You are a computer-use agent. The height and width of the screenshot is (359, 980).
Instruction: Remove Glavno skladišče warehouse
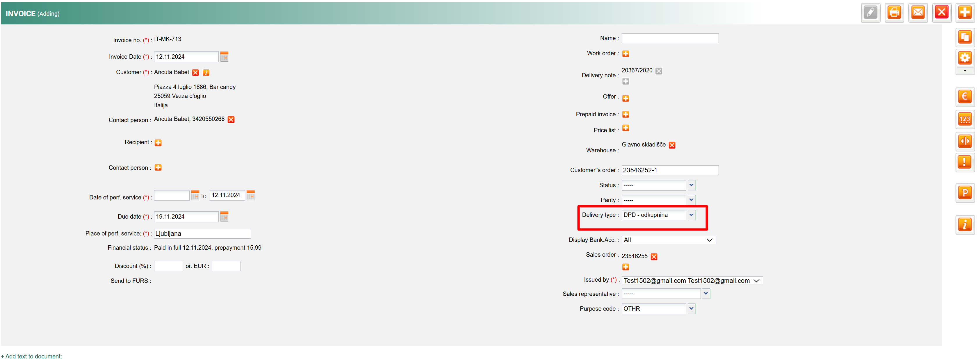(672, 145)
